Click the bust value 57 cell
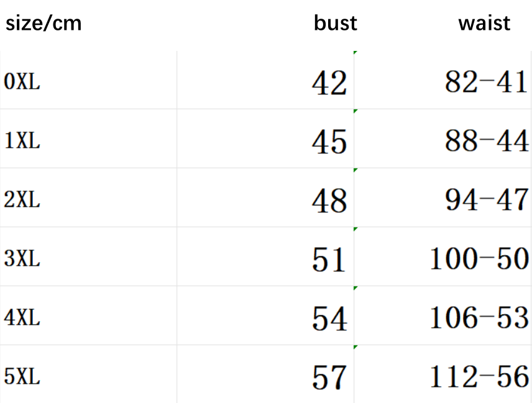 point(329,377)
